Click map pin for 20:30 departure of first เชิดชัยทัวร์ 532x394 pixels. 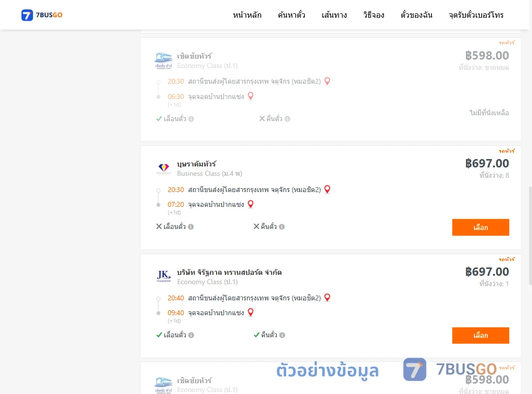(327, 81)
